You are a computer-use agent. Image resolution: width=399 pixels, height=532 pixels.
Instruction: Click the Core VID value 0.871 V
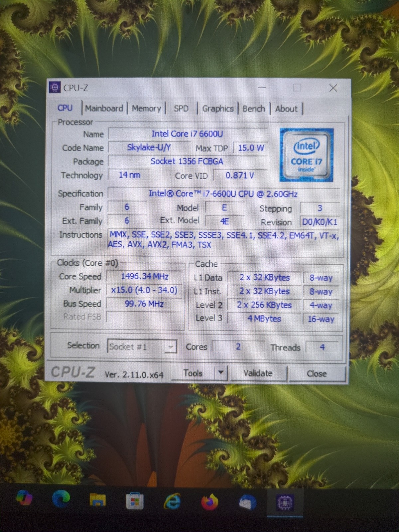(x=240, y=175)
